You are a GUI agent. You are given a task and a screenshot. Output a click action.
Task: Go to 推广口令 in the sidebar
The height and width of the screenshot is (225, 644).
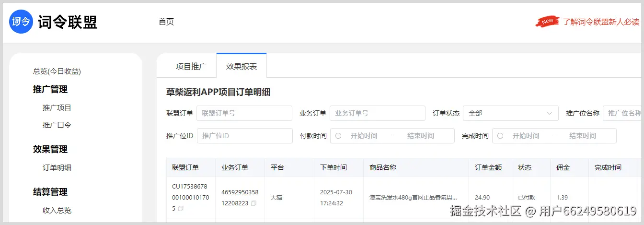[57, 125]
